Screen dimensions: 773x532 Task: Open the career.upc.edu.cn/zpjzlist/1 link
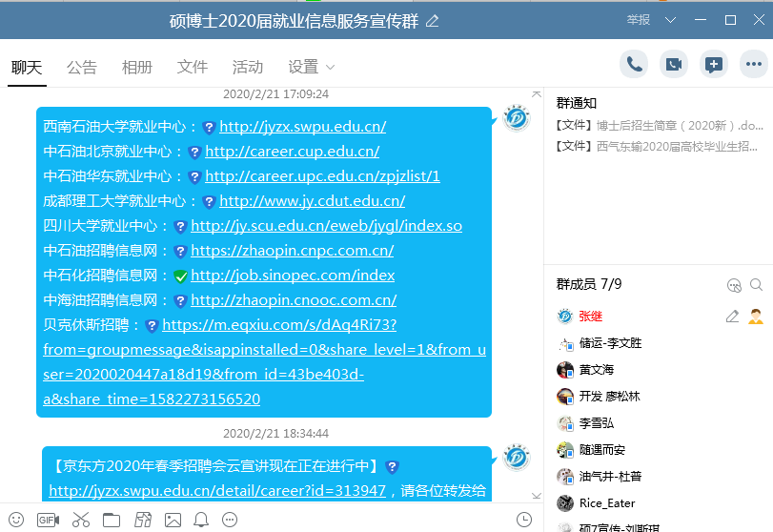point(322,176)
